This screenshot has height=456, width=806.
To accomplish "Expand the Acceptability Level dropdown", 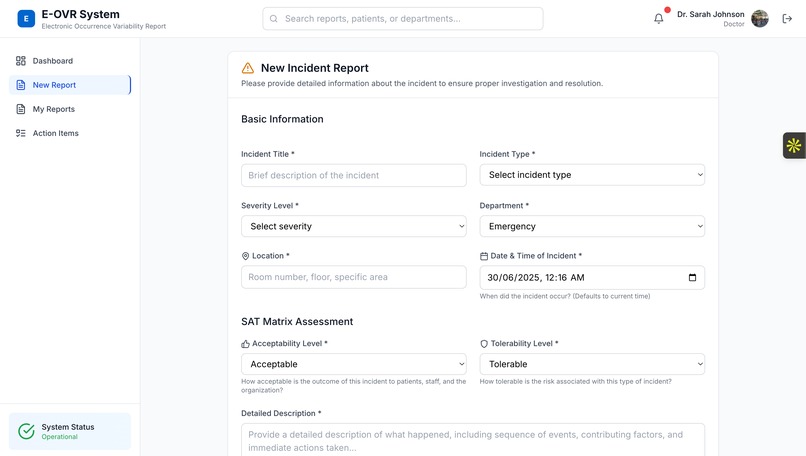I will 354,364.
